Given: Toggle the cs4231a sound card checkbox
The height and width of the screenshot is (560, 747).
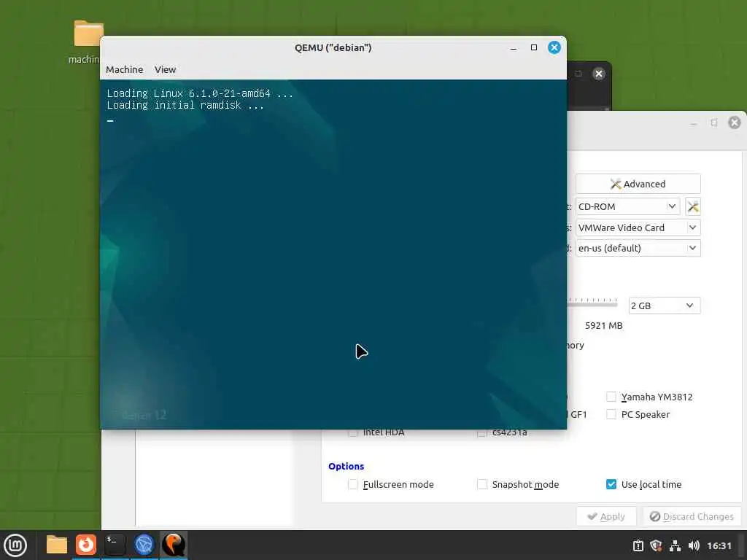Looking at the screenshot, I should [x=481, y=432].
